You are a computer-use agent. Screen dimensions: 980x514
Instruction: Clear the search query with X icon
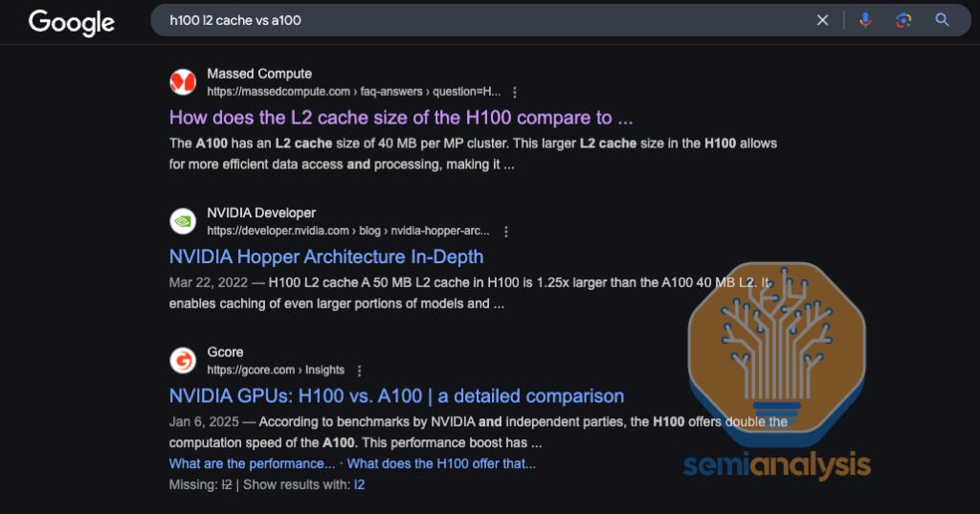point(822,20)
